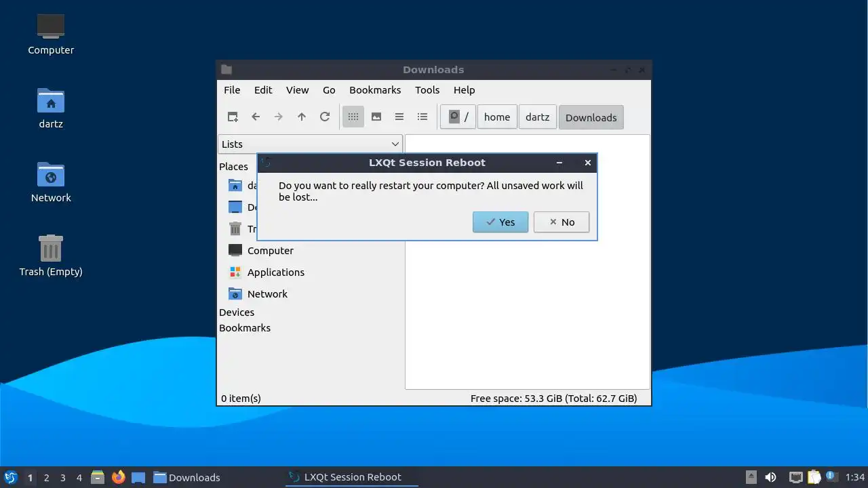Launch Firefox from the panel
868x488 pixels.
pos(118,477)
